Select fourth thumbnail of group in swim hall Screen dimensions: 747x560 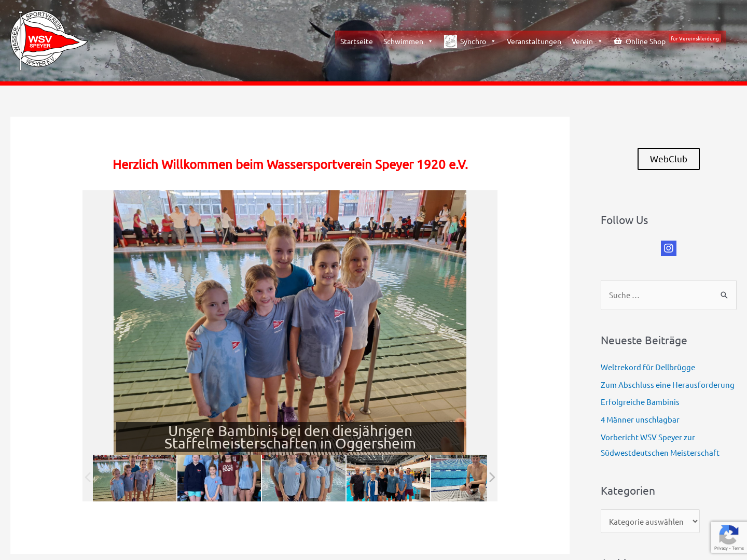[x=388, y=478]
